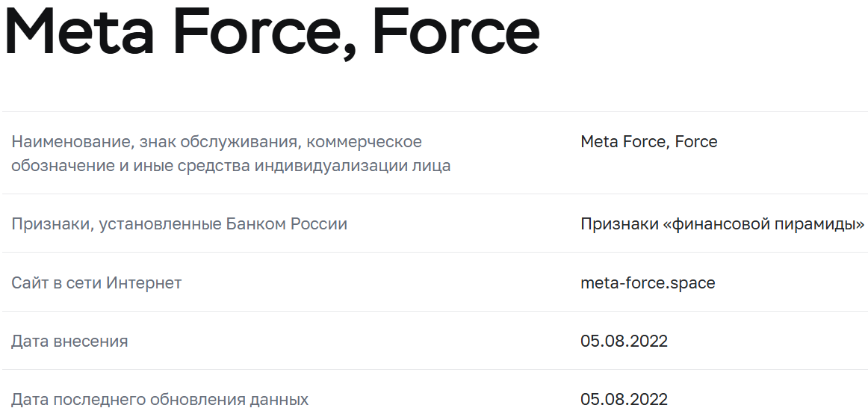Click the "Meta Force, Force" value in the table
This screenshot has height=411, width=868.
click(x=648, y=142)
